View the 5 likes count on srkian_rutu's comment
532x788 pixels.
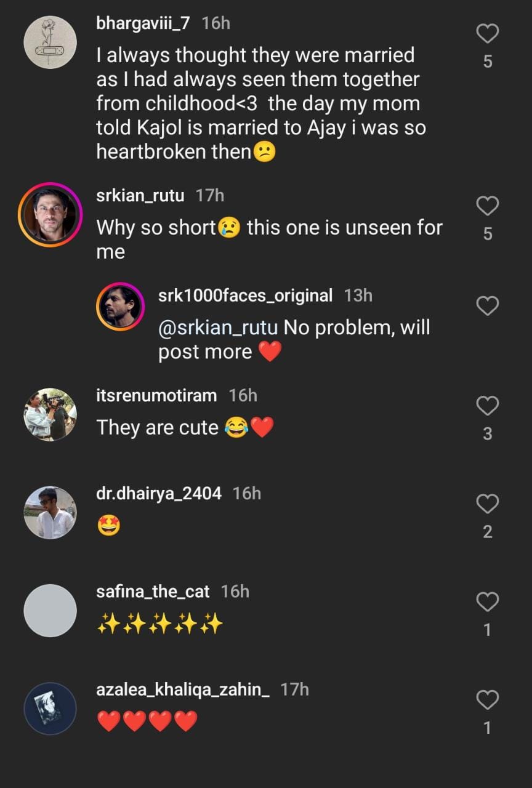(x=487, y=234)
